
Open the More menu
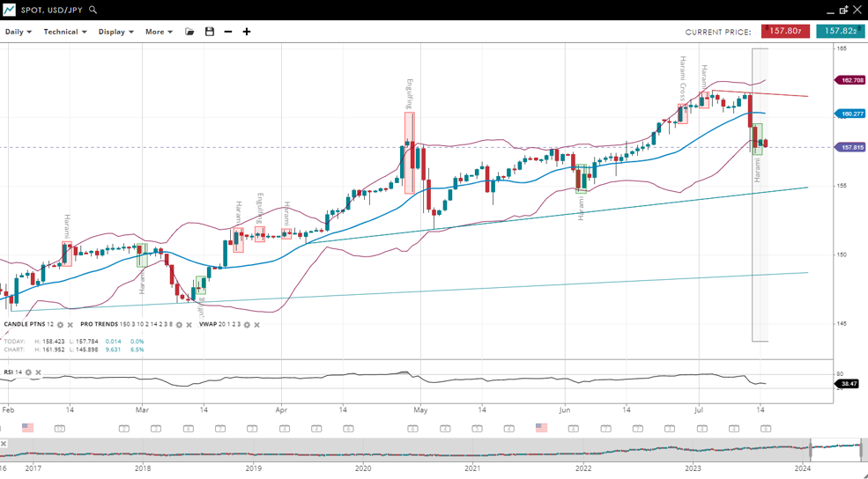(159, 32)
